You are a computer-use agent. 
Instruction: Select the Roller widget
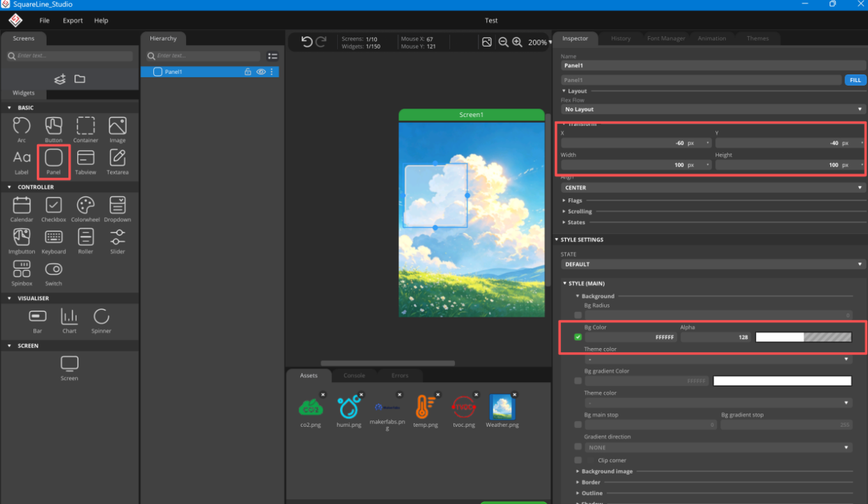click(x=86, y=241)
